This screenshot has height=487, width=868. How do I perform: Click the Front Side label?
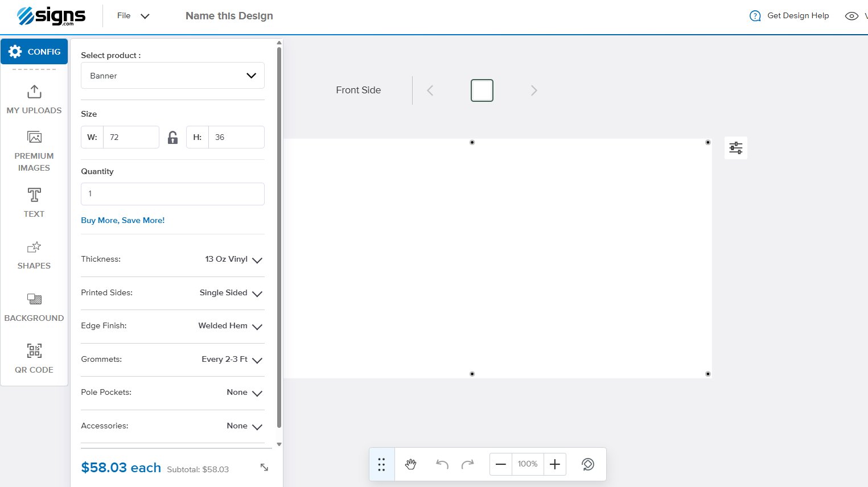(359, 90)
